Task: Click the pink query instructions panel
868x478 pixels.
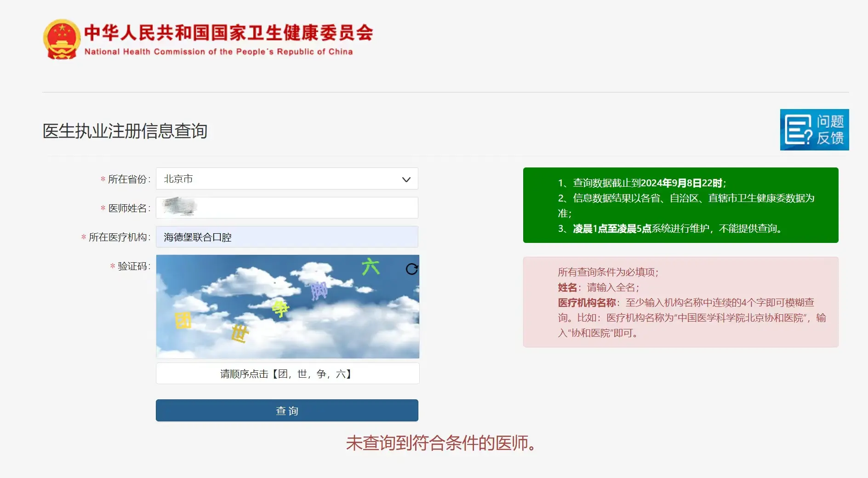Action: (x=680, y=302)
